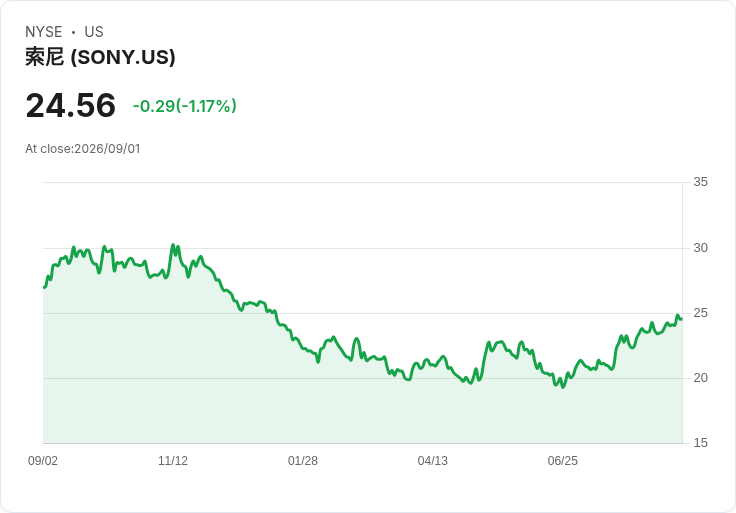The height and width of the screenshot is (513, 736).
Task: Click the -0.29(-1.17%) price change text
Action: pos(184,106)
